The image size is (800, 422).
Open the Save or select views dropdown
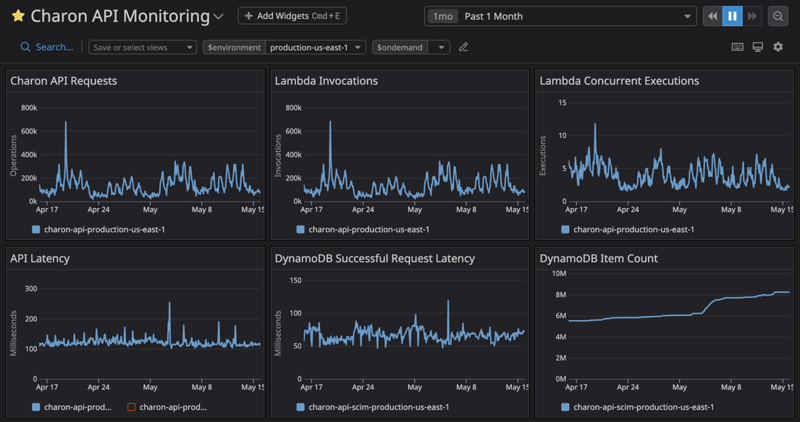pyautogui.click(x=142, y=47)
